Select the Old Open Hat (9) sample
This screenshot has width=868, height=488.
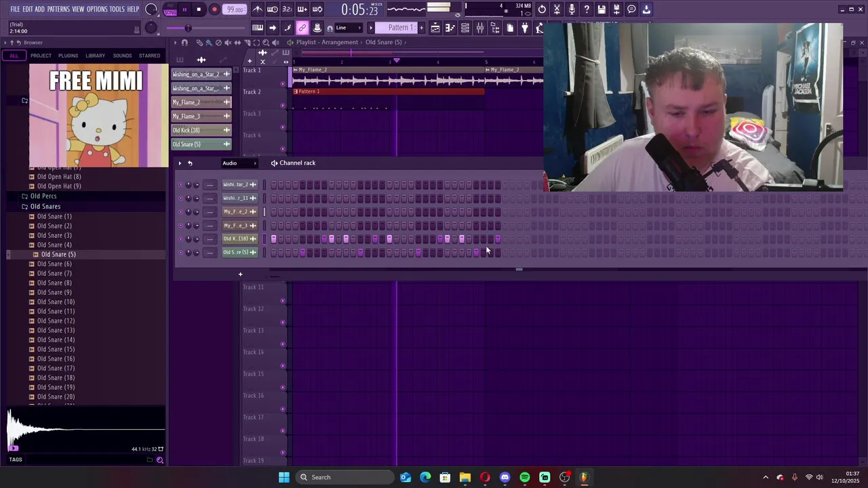click(x=59, y=186)
